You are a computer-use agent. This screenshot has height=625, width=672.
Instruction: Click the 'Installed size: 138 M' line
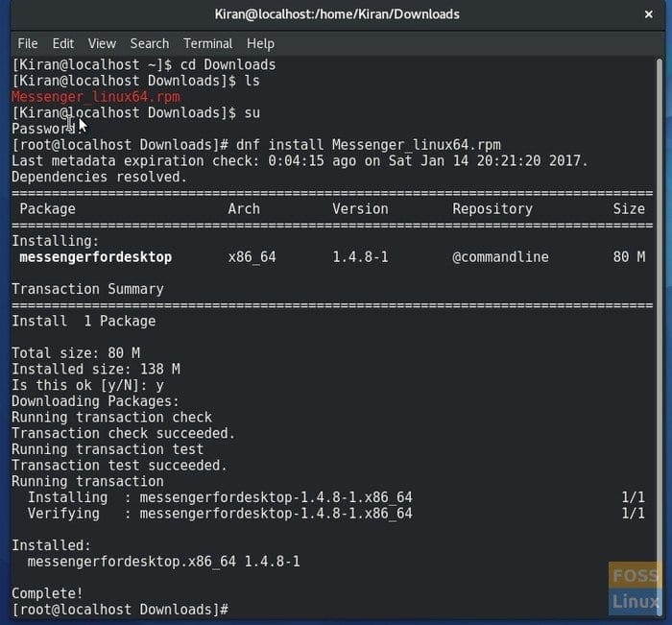click(x=96, y=369)
